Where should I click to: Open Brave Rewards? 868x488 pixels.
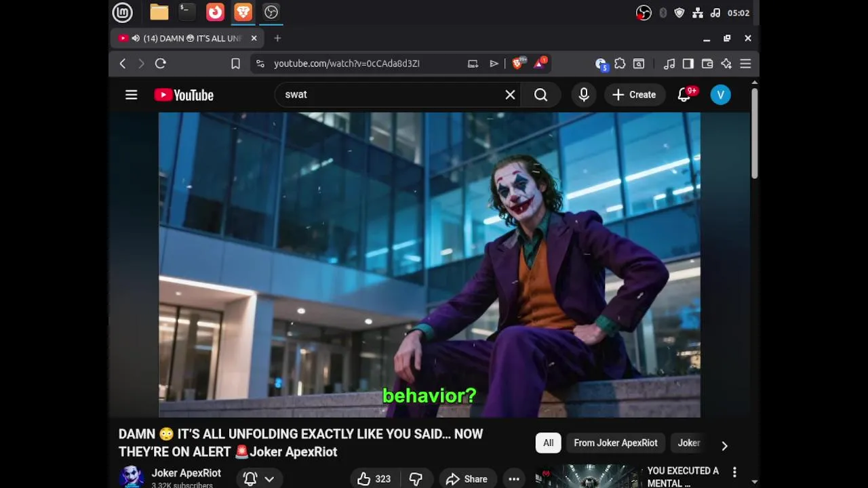[540, 64]
